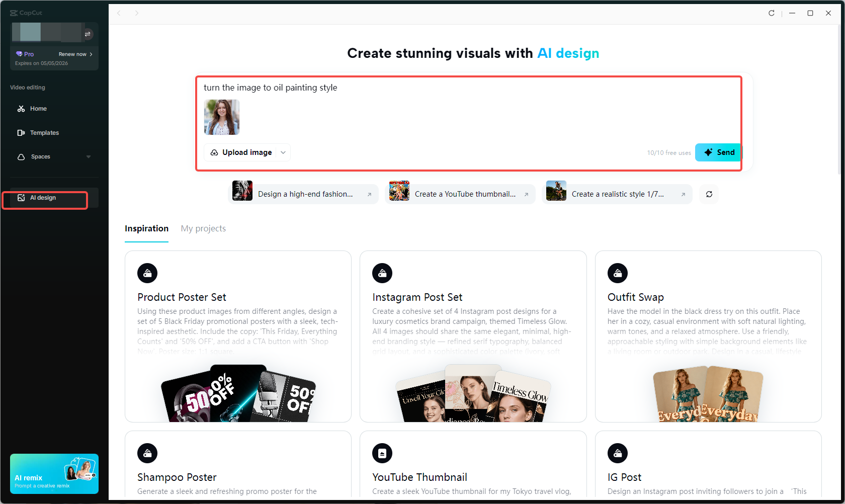Screen dimensions: 845x504
Task: Click the CapCut logo icon
Action: tap(14, 13)
